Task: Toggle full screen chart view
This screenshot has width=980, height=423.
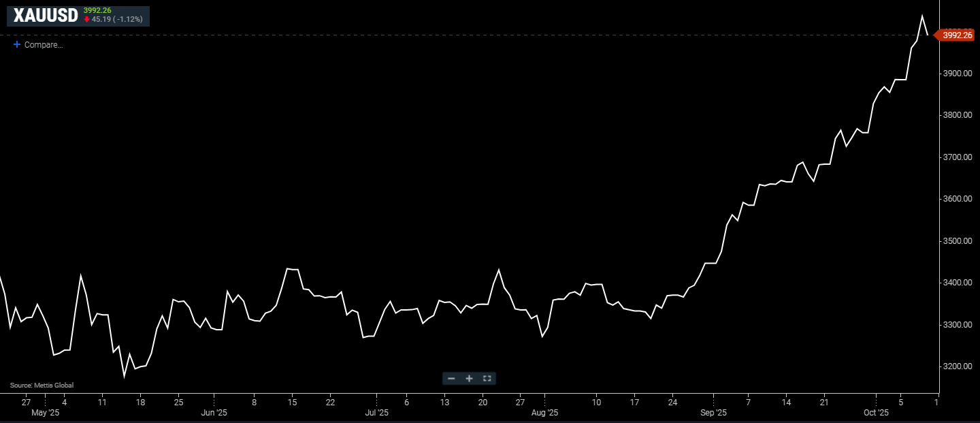Action: (x=487, y=378)
